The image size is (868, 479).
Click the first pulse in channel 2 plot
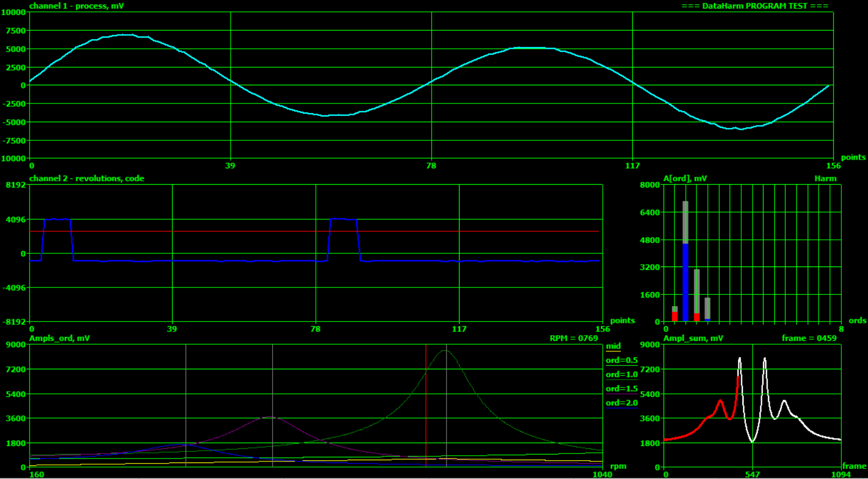click(x=57, y=219)
